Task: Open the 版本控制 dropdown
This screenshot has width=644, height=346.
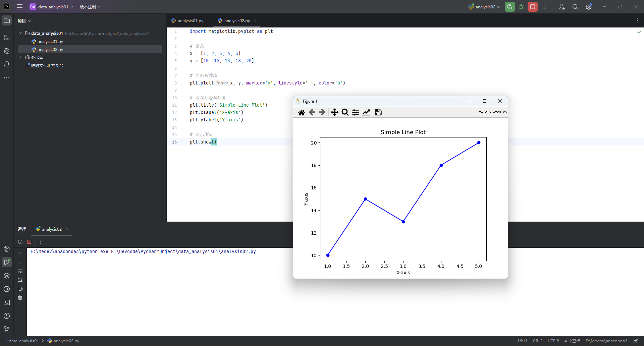Action: click(x=90, y=7)
